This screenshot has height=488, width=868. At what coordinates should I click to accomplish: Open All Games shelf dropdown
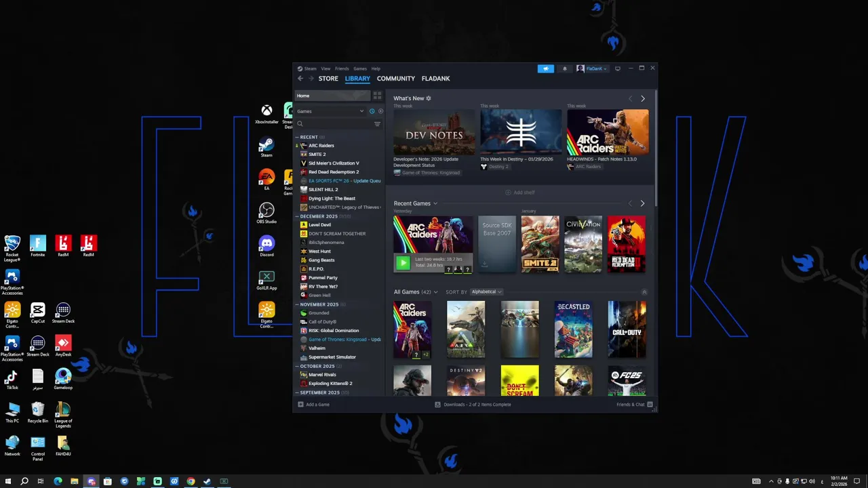(x=435, y=292)
